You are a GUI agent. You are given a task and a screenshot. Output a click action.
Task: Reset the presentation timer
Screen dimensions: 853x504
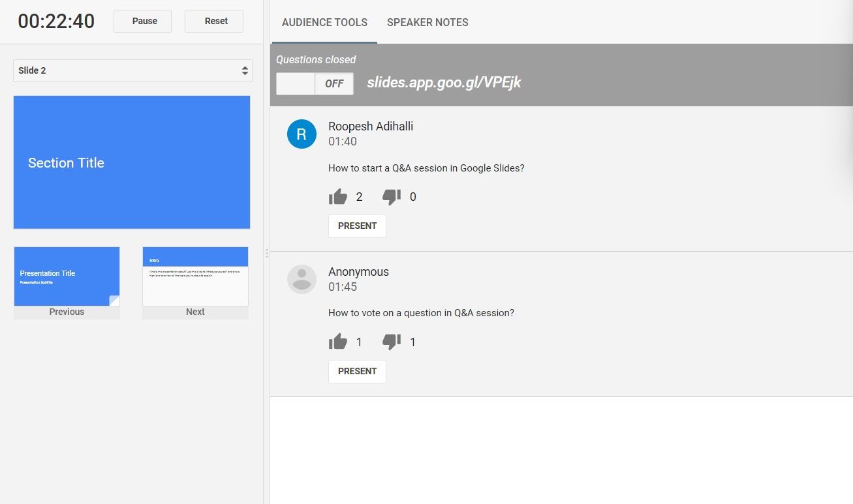pyautogui.click(x=214, y=20)
